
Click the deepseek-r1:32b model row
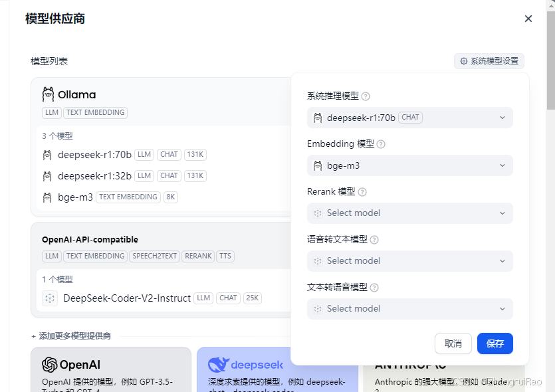click(x=124, y=176)
